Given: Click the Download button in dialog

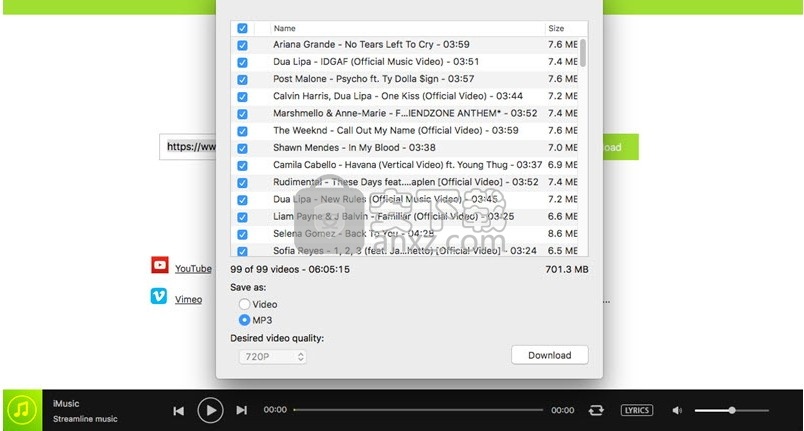Looking at the screenshot, I should (x=550, y=355).
